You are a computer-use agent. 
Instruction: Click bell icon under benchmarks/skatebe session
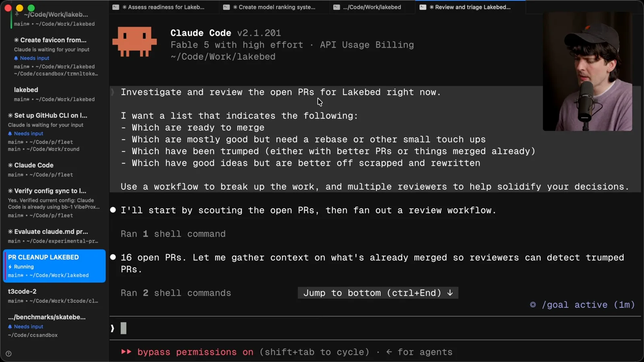(10, 327)
